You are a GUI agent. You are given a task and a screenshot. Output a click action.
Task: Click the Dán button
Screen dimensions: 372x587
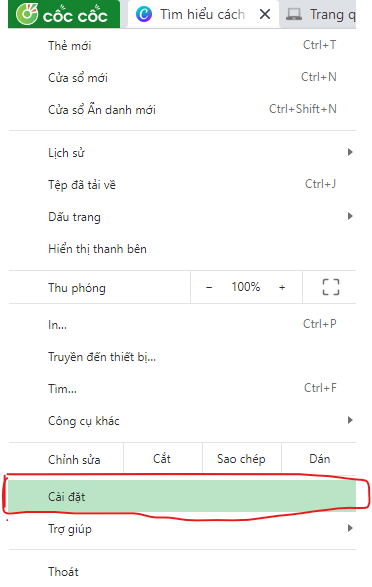(x=319, y=459)
